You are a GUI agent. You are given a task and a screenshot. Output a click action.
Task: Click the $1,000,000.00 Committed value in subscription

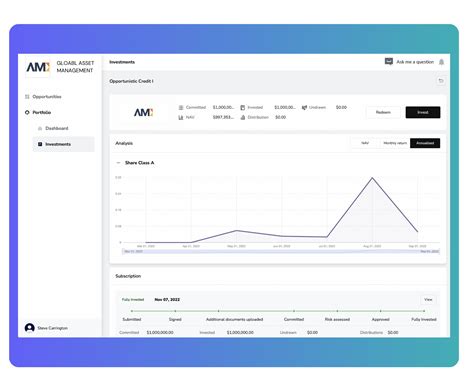[x=160, y=333]
